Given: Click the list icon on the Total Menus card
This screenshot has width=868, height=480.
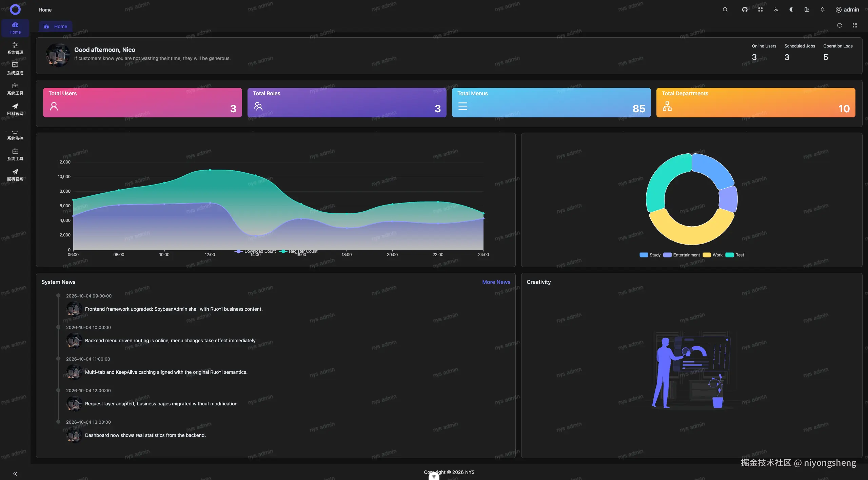Looking at the screenshot, I should [463, 107].
